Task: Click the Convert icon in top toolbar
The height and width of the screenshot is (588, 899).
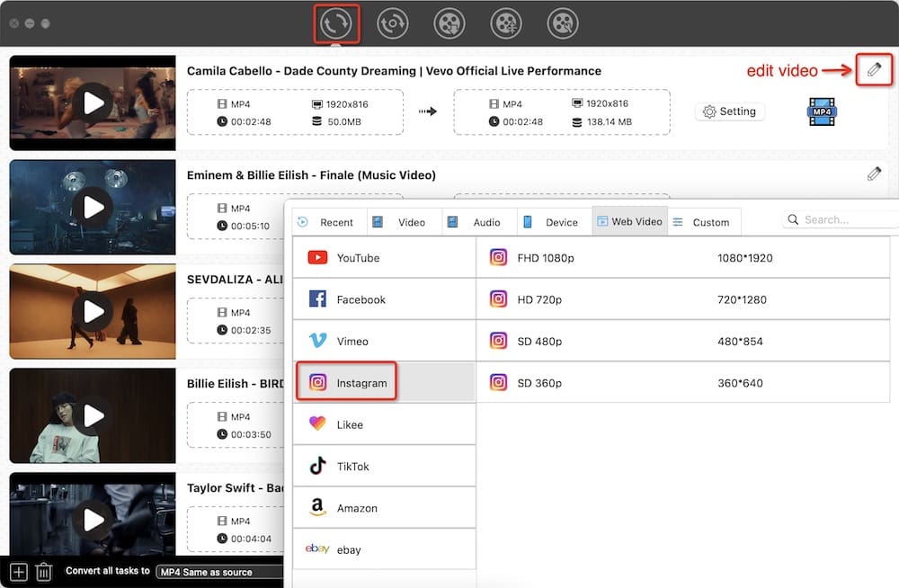Action: click(337, 24)
